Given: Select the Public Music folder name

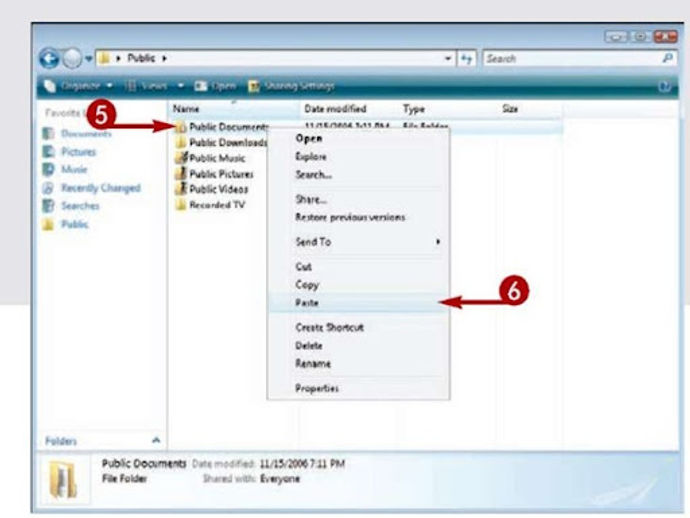Looking at the screenshot, I should click(x=217, y=158).
